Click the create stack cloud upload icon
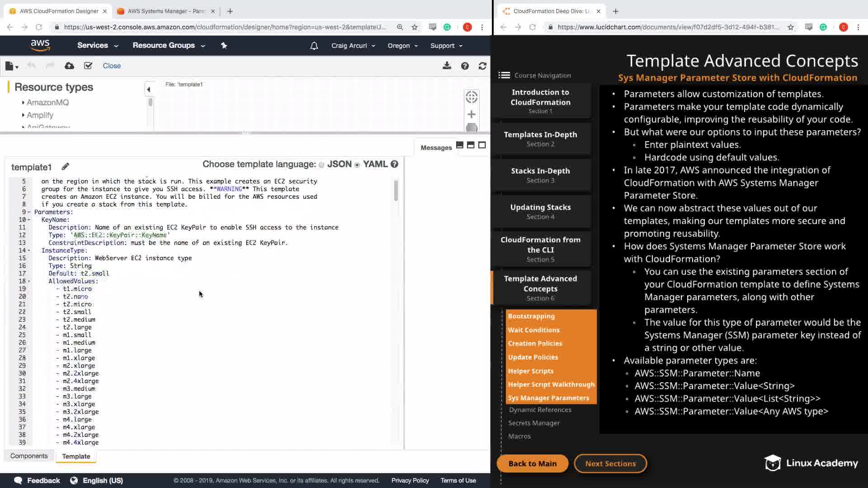868x488 pixels. (x=69, y=66)
